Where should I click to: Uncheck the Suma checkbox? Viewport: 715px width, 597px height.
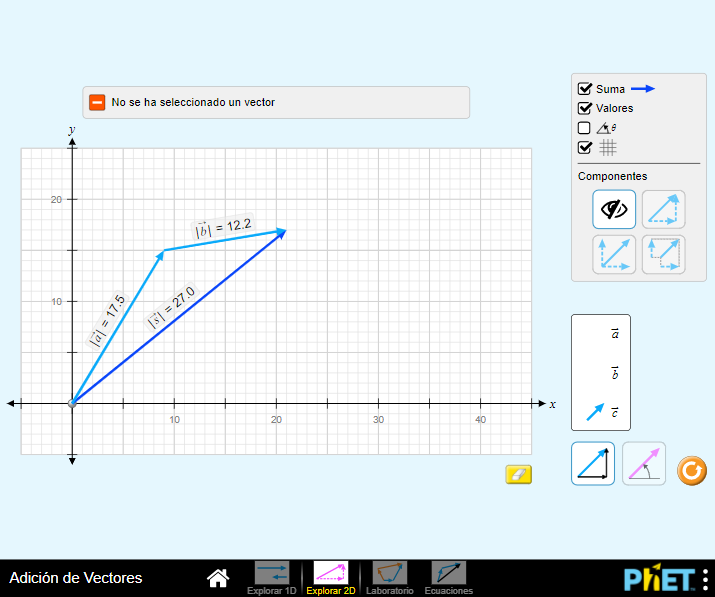pyautogui.click(x=585, y=89)
